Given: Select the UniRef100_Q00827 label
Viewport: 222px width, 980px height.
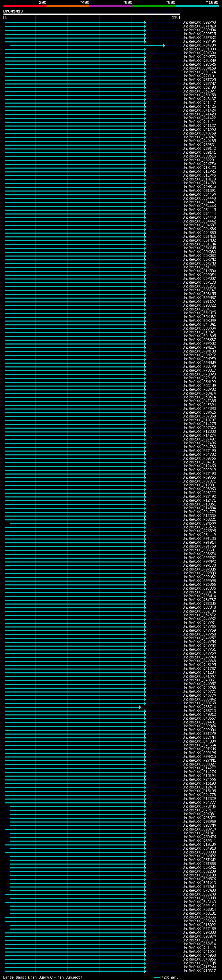Looking at the screenshot, I should [199, 764].
